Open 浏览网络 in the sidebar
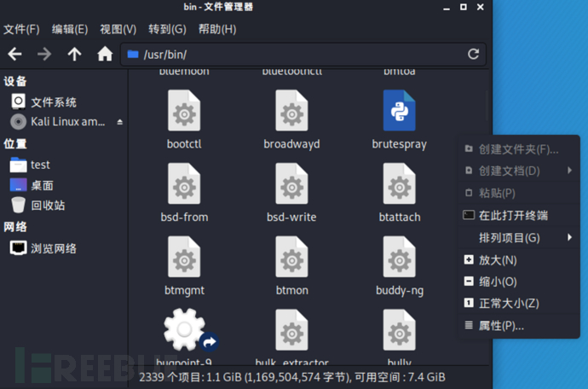 (x=43, y=248)
